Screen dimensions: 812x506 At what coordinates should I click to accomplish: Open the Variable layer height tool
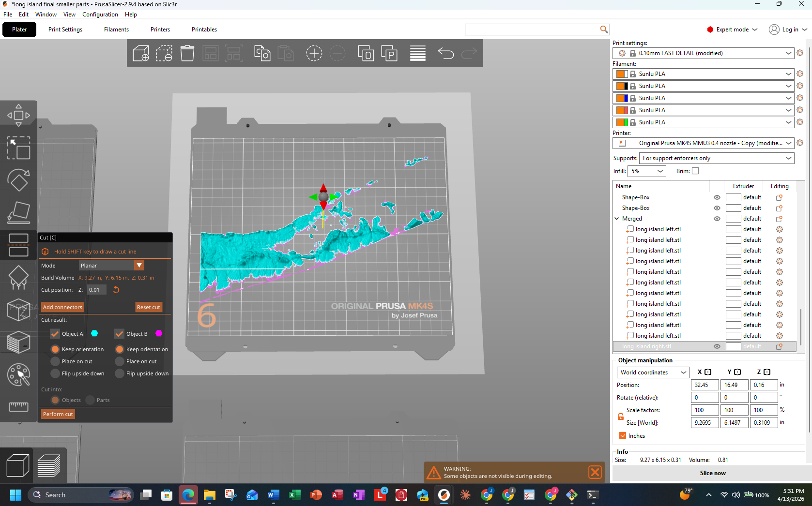click(x=417, y=53)
